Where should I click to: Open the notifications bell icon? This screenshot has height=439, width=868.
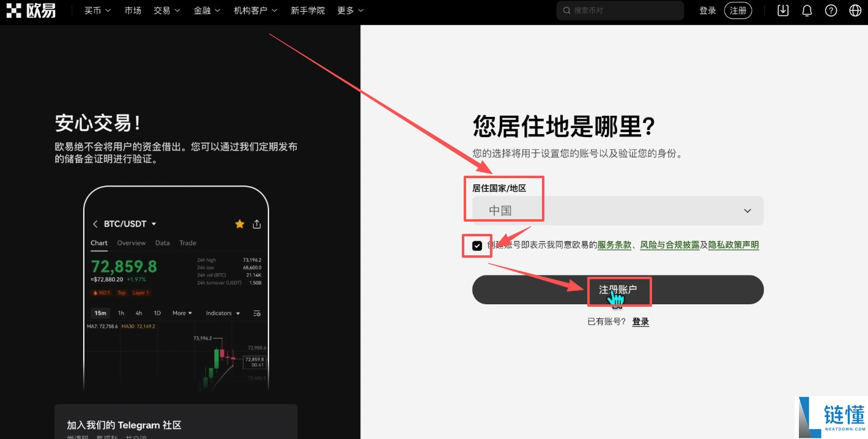pos(807,10)
